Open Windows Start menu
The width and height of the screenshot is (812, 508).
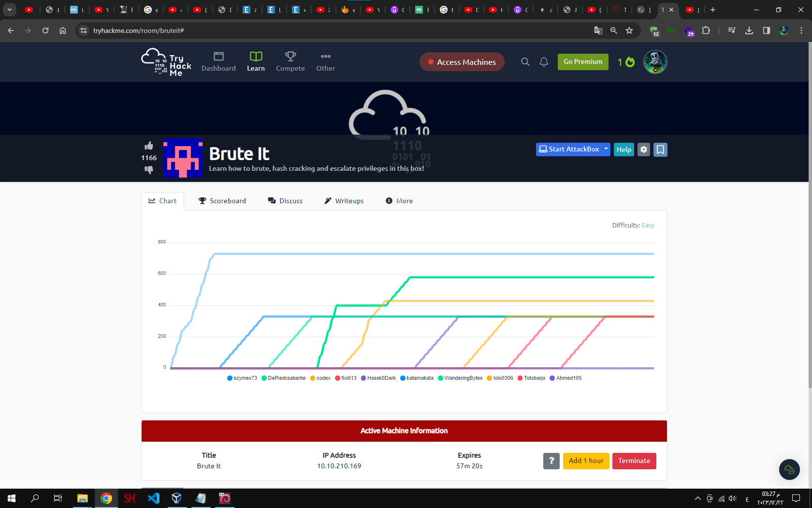[12, 498]
